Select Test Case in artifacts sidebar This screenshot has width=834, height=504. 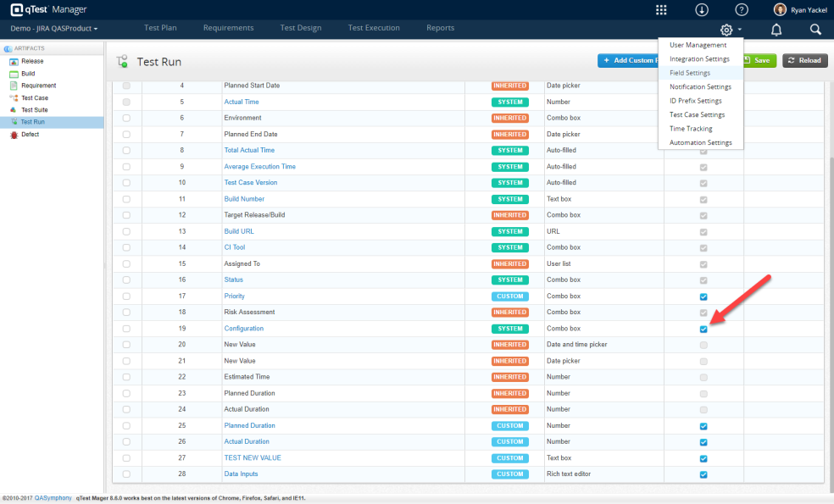pyautogui.click(x=34, y=97)
